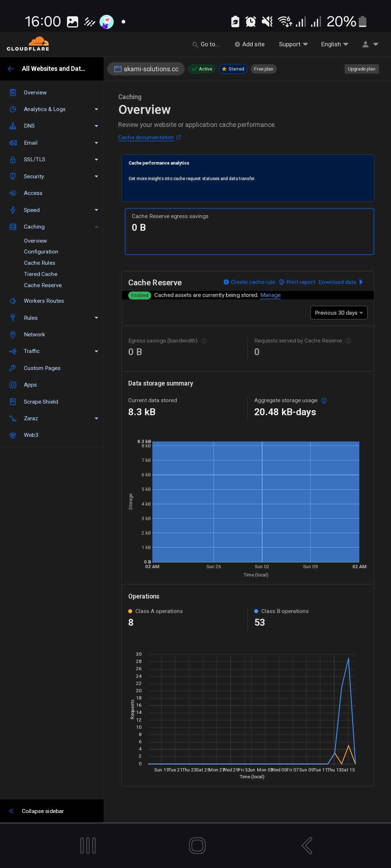Click the Scrape Shield document icon

[x=13, y=401]
